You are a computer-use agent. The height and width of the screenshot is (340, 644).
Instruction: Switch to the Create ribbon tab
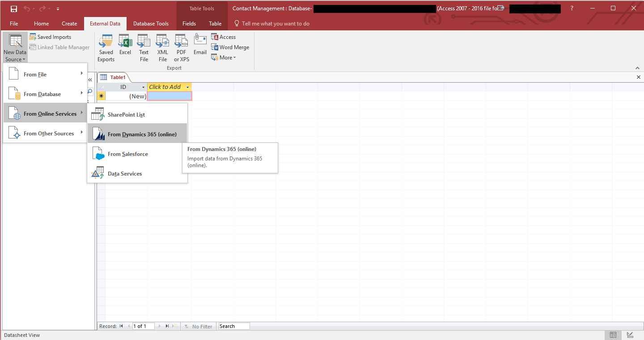point(69,24)
